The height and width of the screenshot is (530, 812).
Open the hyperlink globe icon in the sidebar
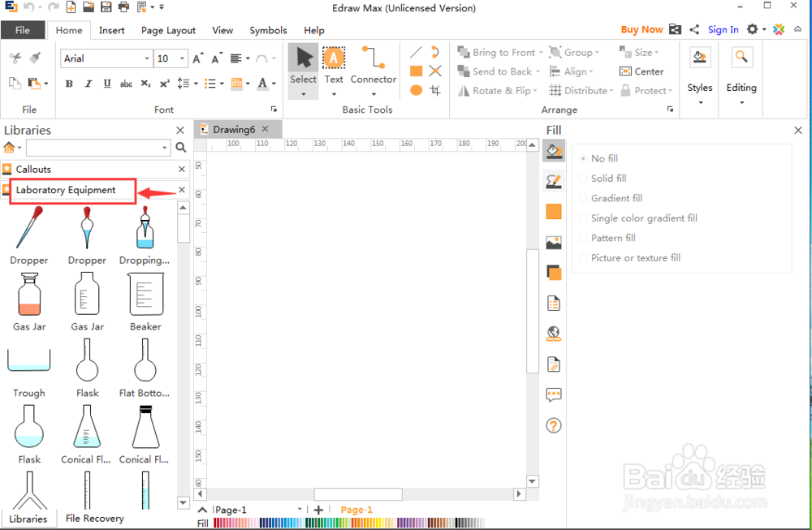(554, 334)
